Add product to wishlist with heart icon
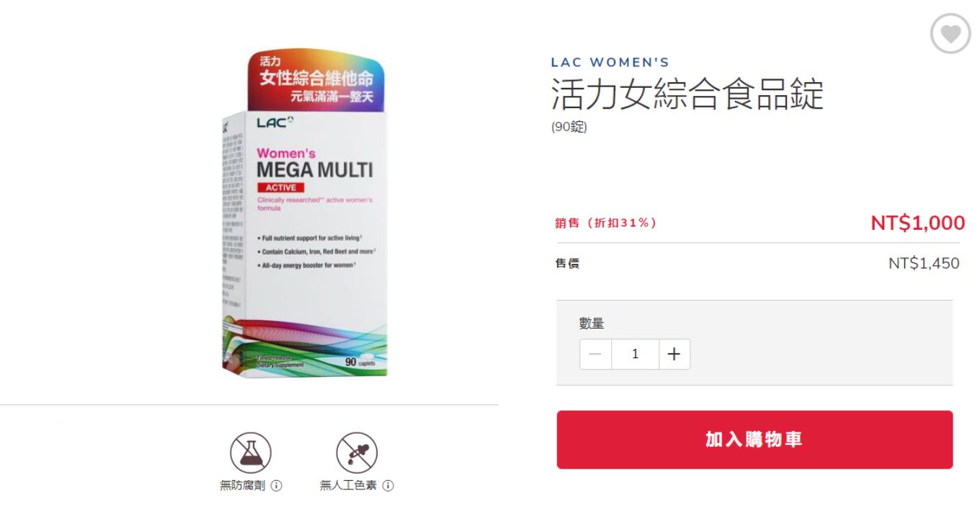Viewport: 980px width, 506px height. (950, 33)
